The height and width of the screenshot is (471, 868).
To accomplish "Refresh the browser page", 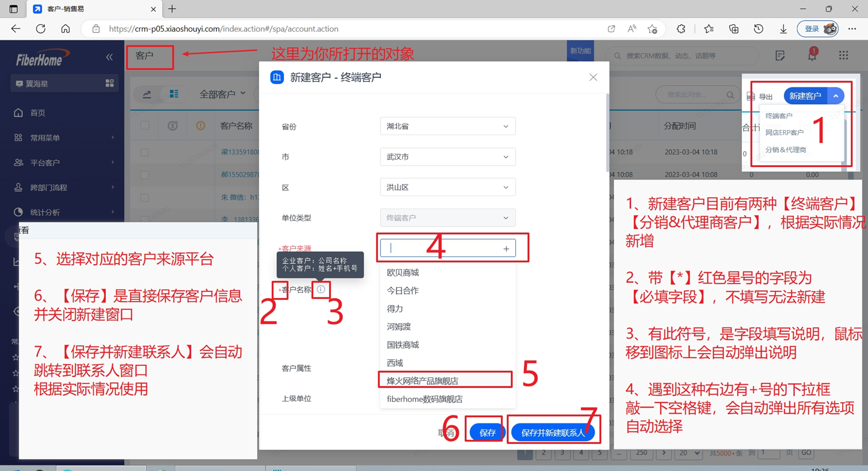I will (x=41, y=29).
